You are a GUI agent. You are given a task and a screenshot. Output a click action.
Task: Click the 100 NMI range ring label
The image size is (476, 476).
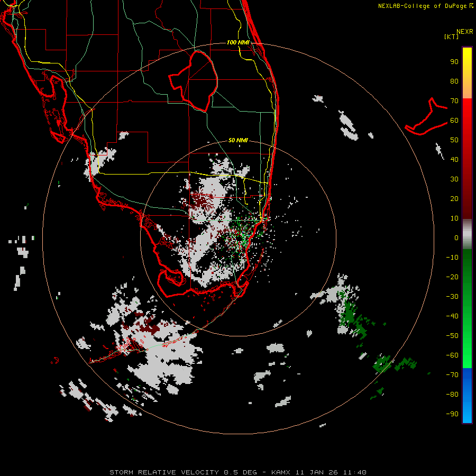click(238, 42)
